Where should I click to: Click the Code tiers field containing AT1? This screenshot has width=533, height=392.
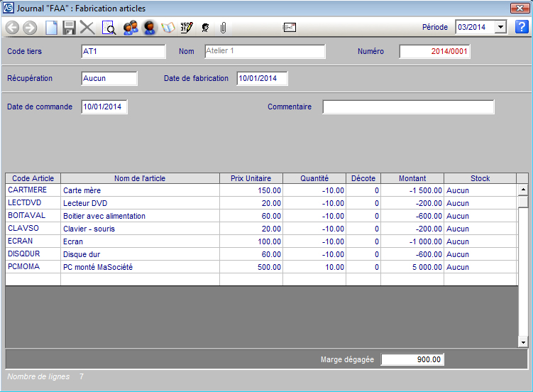tap(123, 51)
